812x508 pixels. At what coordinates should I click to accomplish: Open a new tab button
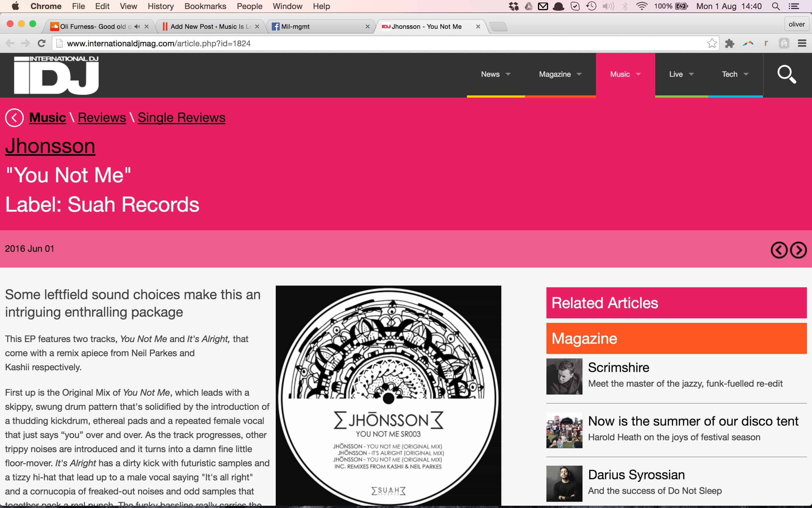pos(498,27)
